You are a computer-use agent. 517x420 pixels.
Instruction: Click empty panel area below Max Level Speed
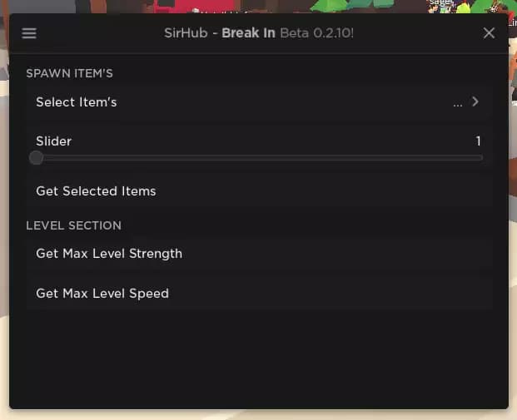coord(260,359)
